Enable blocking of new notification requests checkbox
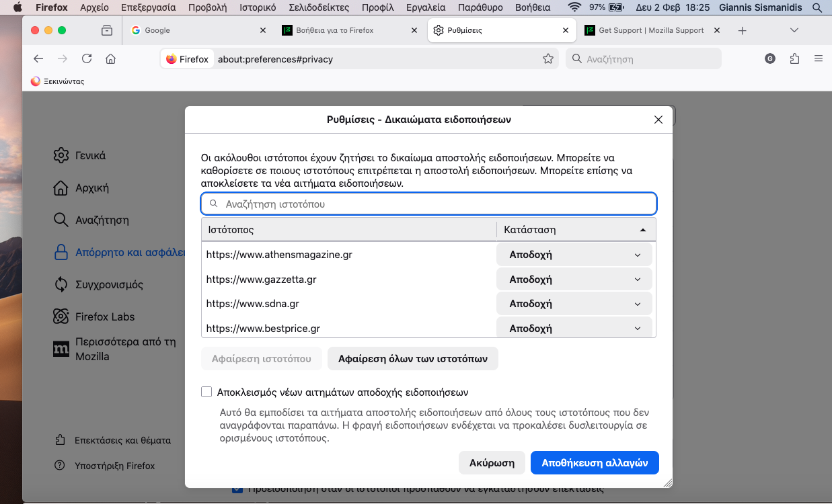The image size is (832, 504). [x=207, y=392]
